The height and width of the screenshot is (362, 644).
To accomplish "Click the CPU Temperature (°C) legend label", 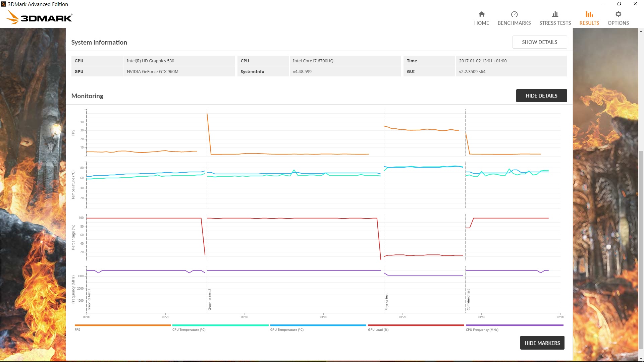I will click(189, 330).
